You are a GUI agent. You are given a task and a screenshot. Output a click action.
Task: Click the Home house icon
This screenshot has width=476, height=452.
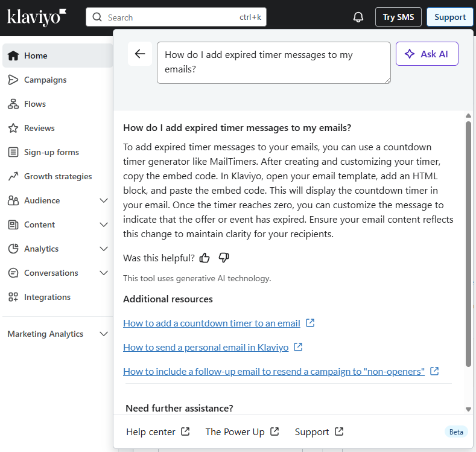(13, 56)
